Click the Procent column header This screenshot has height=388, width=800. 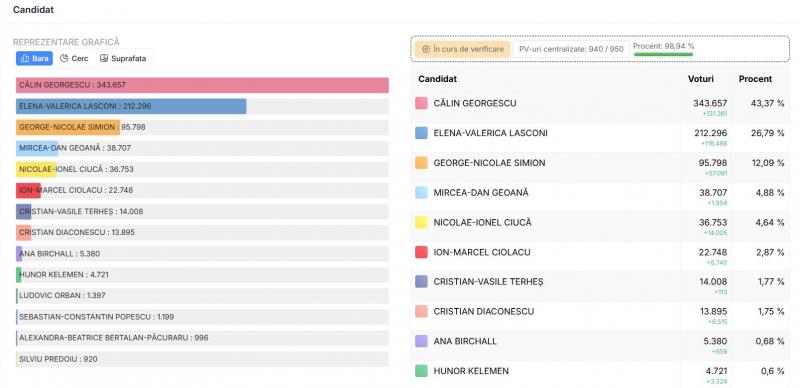click(755, 79)
